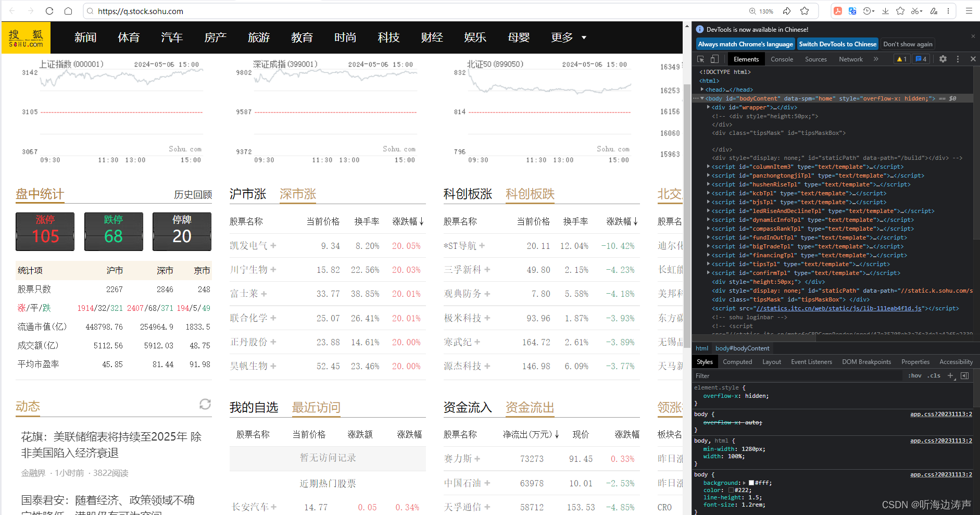Focus the Styles Filter input
The image size is (980, 515).
[797, 375]
